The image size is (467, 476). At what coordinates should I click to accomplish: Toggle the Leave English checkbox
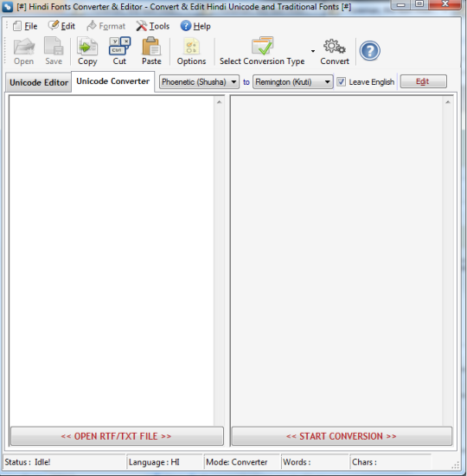341,81
